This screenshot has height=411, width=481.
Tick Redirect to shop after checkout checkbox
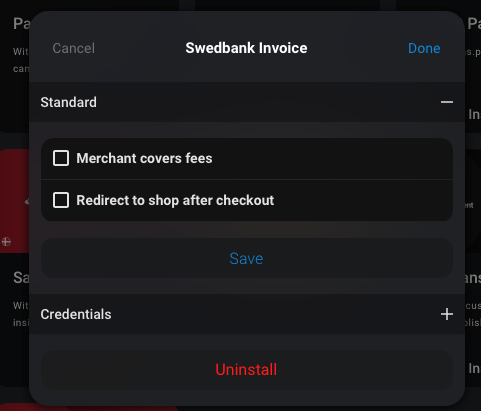[x=61, y=200]
